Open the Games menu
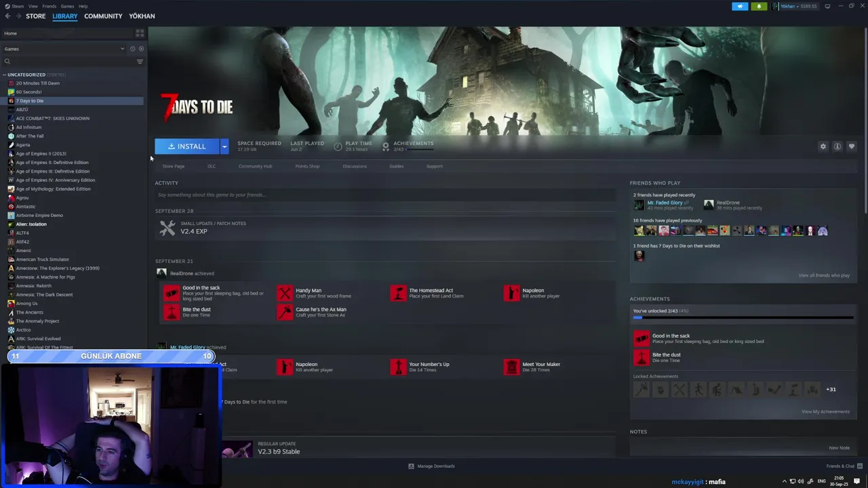868x488 pixels. pos(67,6)
